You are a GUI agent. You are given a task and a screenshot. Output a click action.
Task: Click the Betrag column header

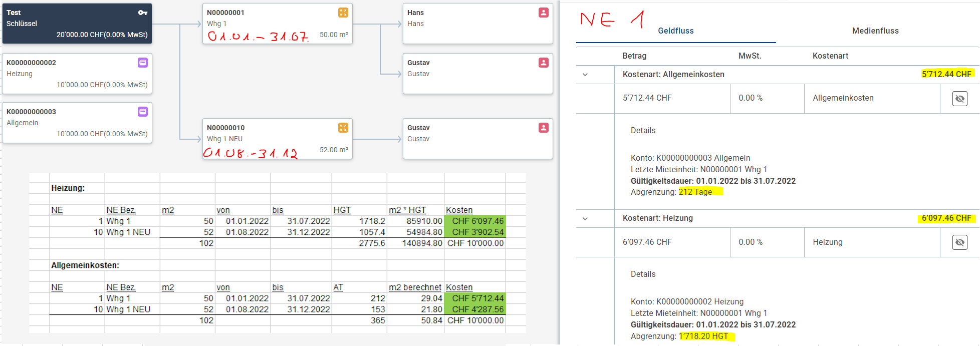(634, 56)
